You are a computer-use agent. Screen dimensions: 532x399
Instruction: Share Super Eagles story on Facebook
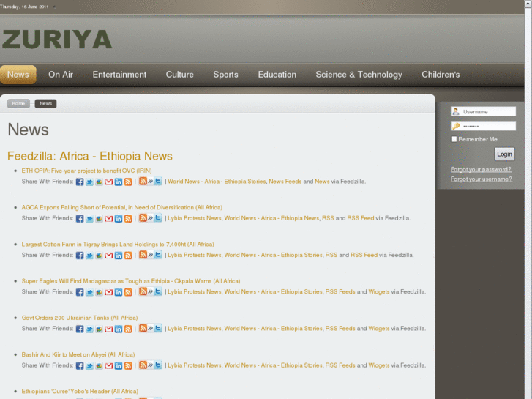[x=80, y=292]
